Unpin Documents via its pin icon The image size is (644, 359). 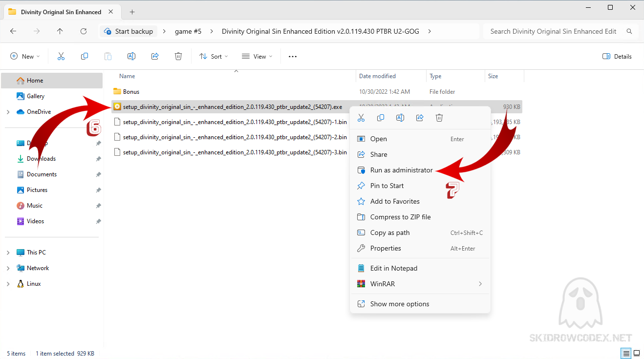click(98, 174)
